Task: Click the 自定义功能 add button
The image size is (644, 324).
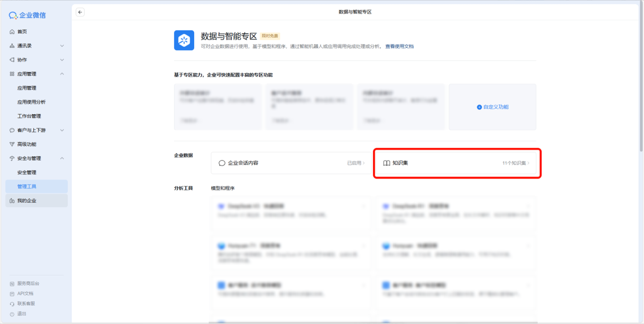Action: coord(492,107)
